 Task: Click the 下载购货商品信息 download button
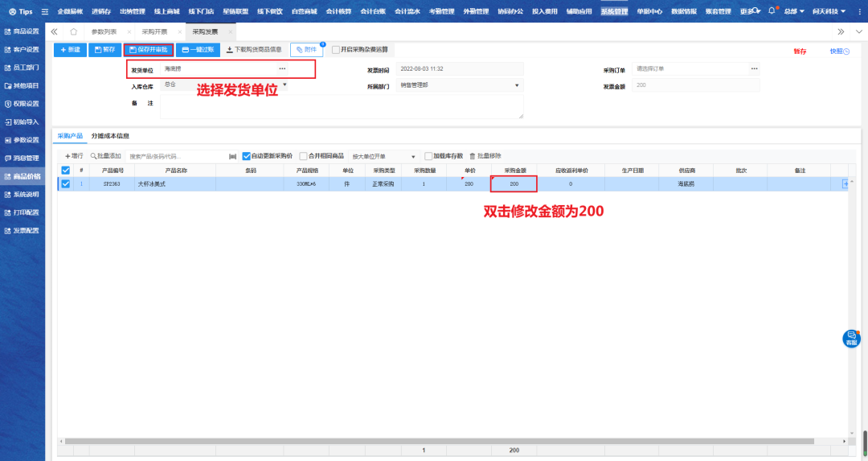(254, 50)
